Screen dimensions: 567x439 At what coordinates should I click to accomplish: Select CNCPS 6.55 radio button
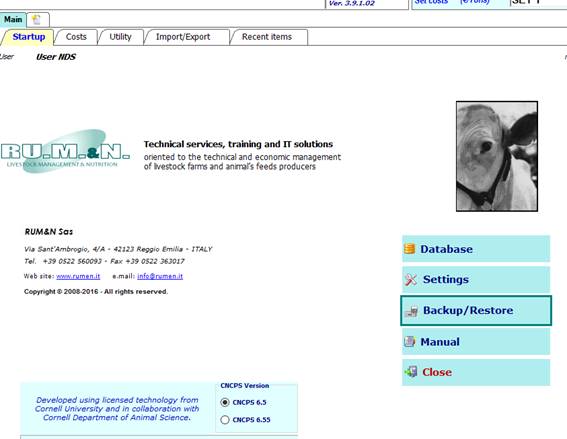click(225, 419)
